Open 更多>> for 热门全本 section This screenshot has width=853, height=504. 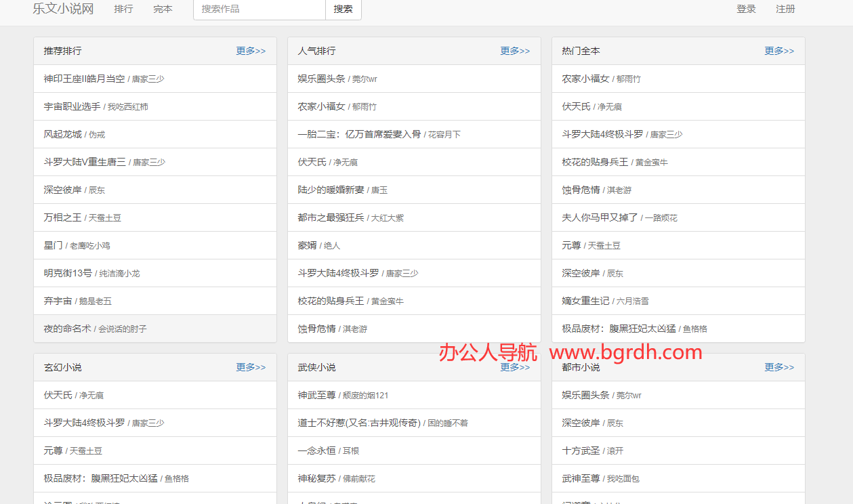click(x=779, y=50)
